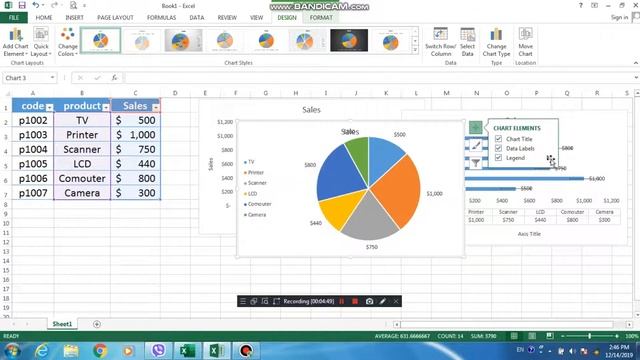Image resolution: width=640 pixels, height=360 pixels.
Task: Click the zoom slider handle
Action: [x=589, y=336]
